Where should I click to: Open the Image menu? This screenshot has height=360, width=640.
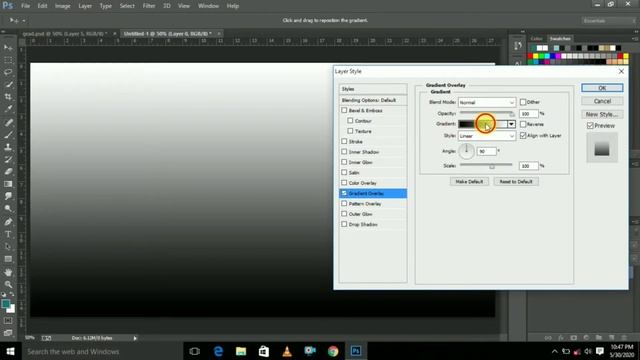click(x=62, y=6)
